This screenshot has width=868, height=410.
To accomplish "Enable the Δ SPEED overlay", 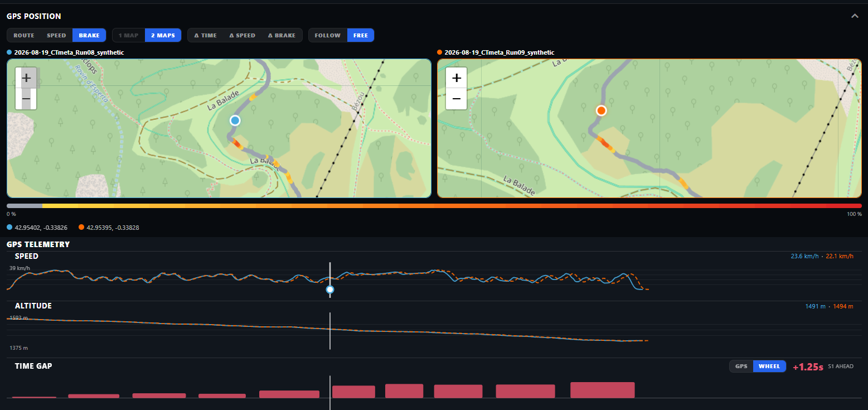I will [242, 35].
